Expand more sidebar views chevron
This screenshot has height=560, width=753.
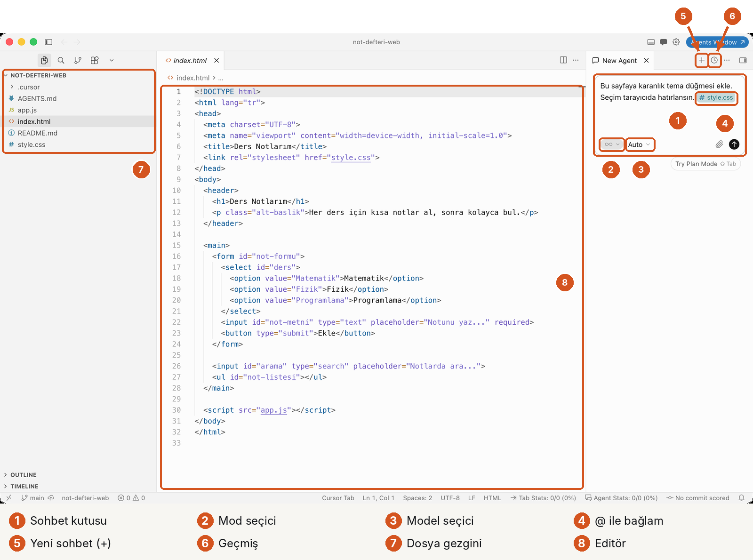(x=112, y=60)
